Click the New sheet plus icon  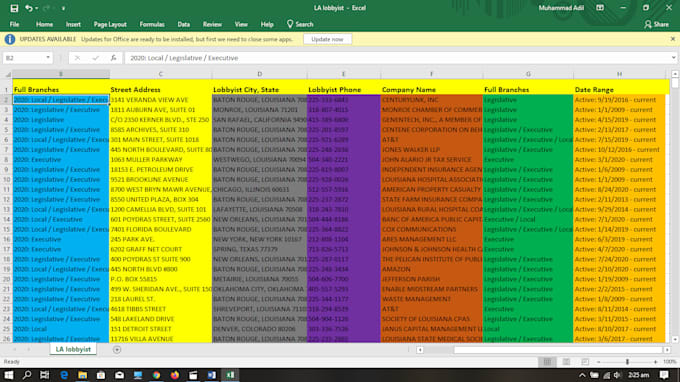[117, 349]
